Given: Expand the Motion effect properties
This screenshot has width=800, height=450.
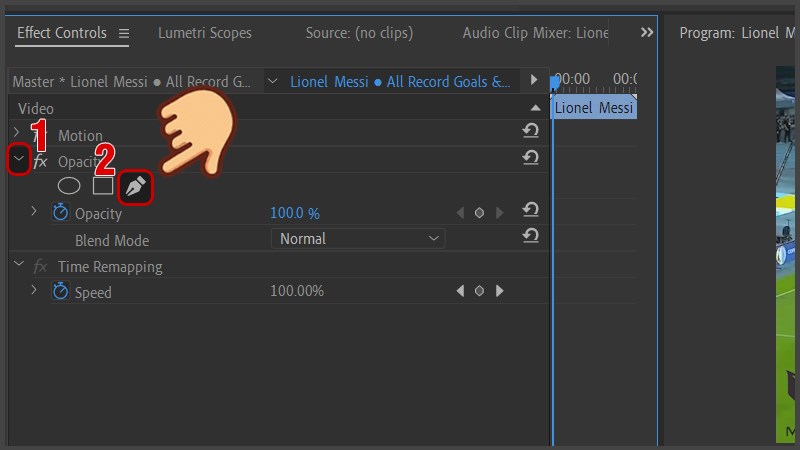Looking at the screenshot, I should tap(17, 133).
